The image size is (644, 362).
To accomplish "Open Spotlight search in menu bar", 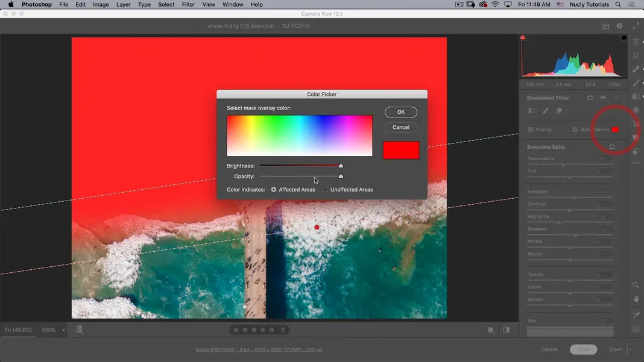I will point(618,4).
